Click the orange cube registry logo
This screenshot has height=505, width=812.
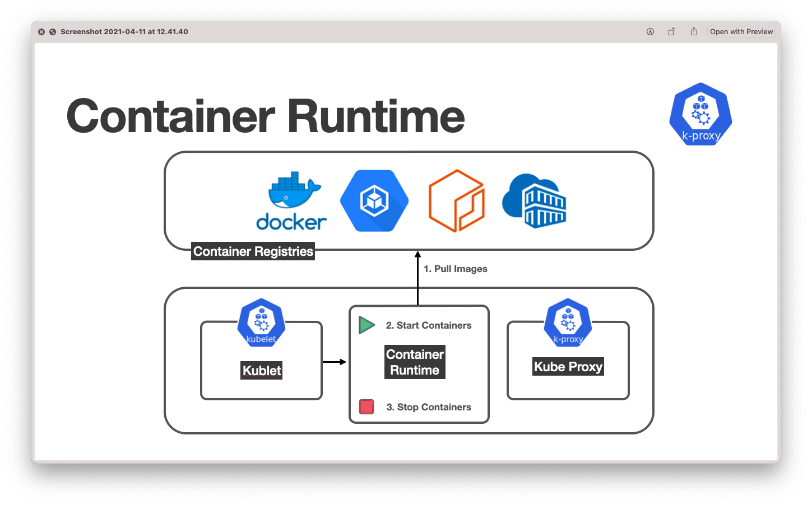456,201
